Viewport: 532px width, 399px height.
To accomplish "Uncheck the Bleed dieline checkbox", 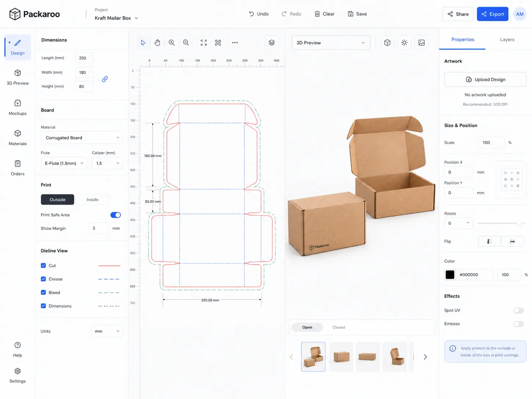I will (43, 292).
